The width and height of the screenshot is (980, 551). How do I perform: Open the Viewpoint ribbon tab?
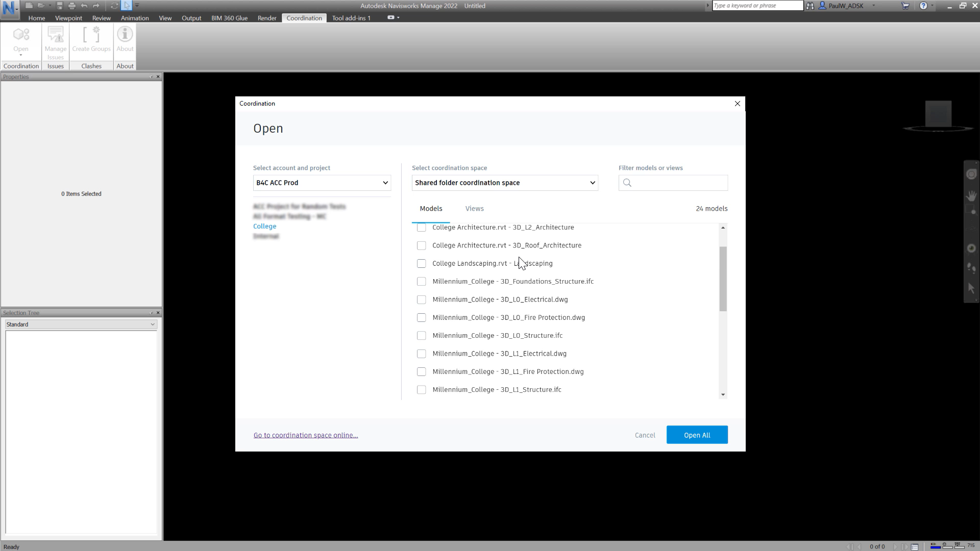click(x=68, y=18)
